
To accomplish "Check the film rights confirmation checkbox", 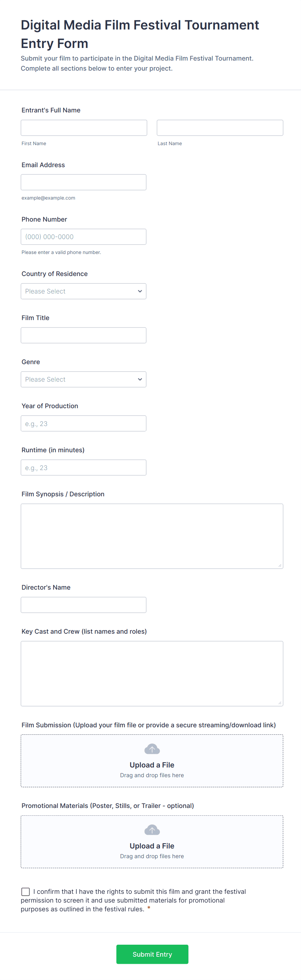I will 26,891.
